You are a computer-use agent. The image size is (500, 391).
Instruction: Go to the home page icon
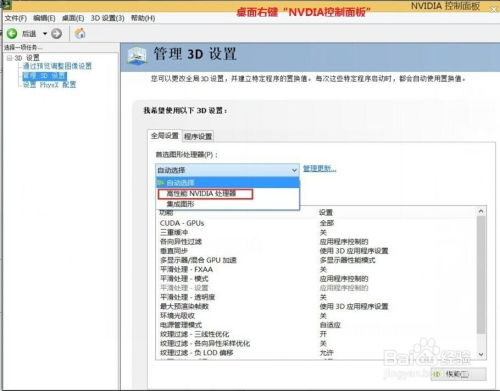coord(80,33)
